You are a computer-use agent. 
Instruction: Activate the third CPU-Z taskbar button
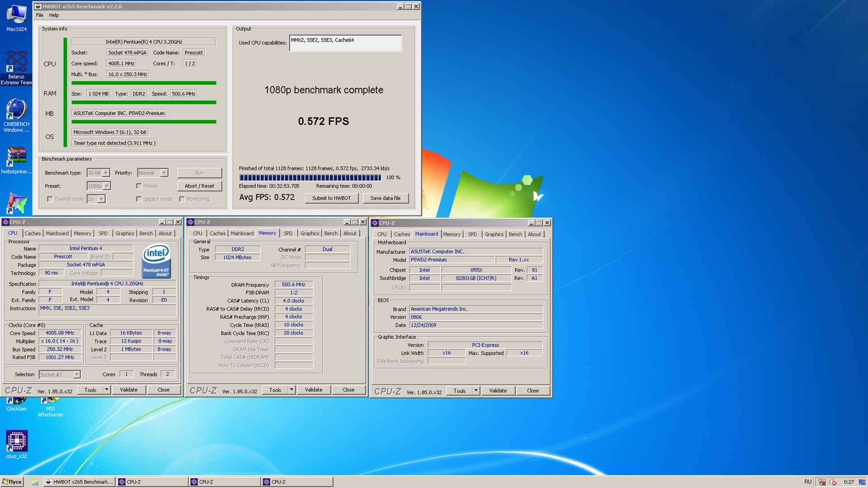297,482
